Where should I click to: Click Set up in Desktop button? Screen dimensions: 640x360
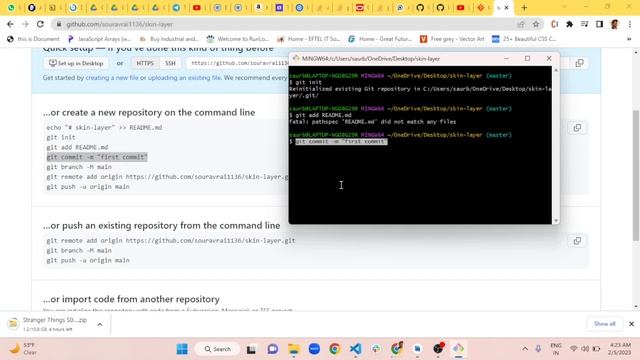point(76,63)
